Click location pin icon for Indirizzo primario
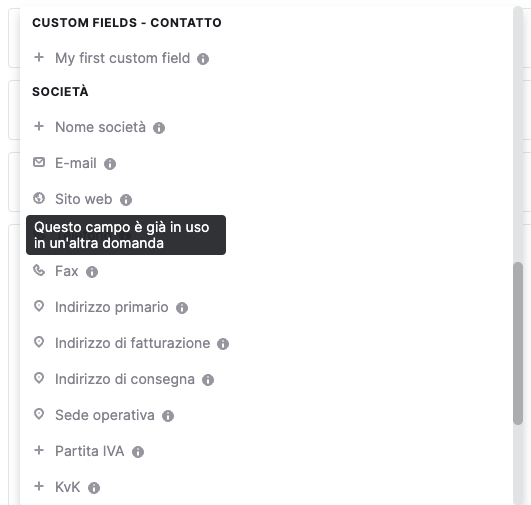Viewport: 531px width, 505px height. [x=39, y=306]
